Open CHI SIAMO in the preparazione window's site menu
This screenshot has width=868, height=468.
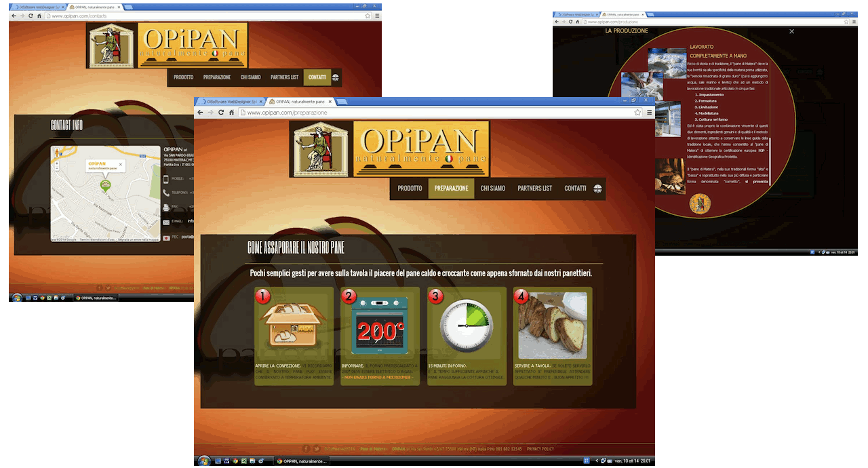click(493, 189)
